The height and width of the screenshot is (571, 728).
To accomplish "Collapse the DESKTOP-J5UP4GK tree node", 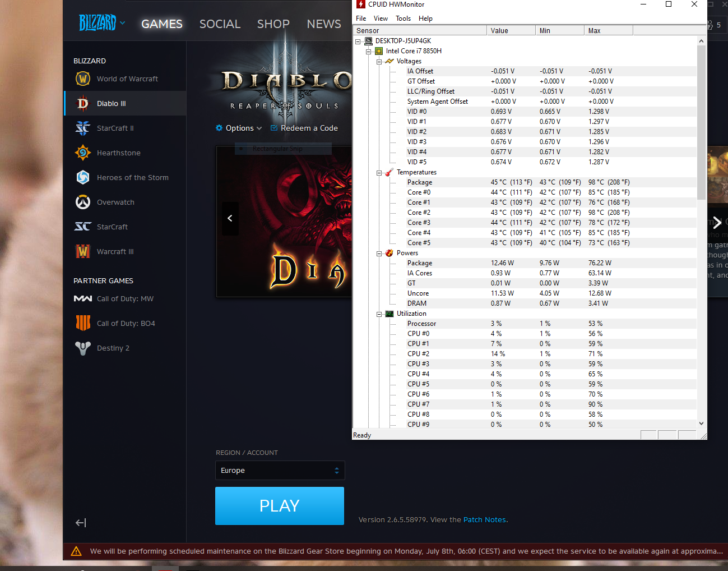I will (x=358, y=42).
